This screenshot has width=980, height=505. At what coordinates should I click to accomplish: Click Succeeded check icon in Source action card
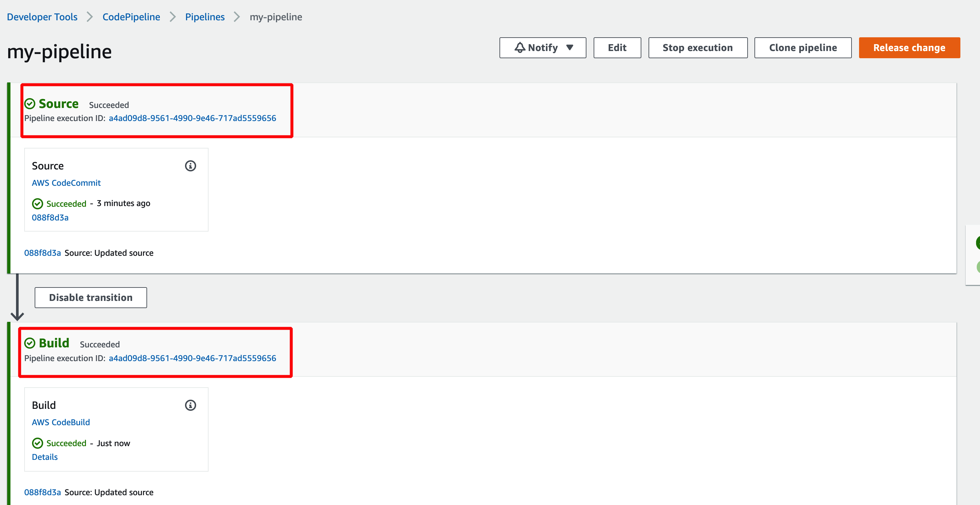[x=37, y=204]
